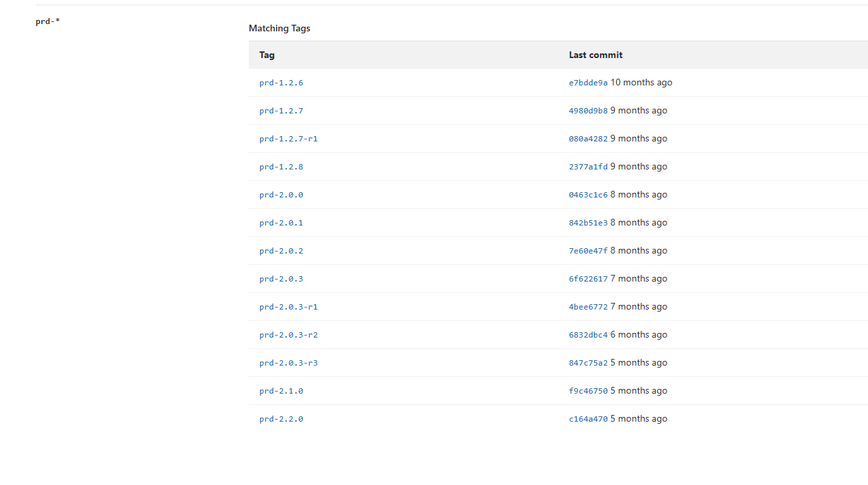The width and height of the screenshot is (868, 485).
Task: Select the prd-1.2.7-r1 tag
Action: point(288,139)
